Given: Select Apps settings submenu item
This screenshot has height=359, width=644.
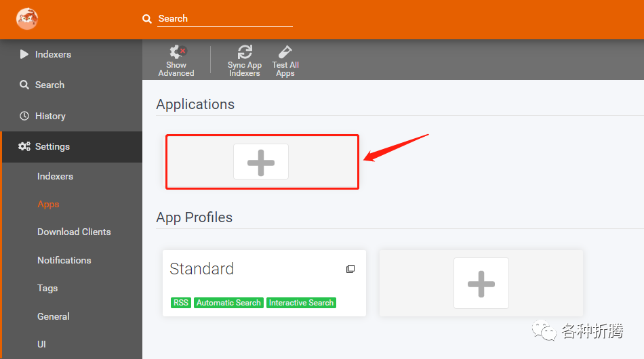Looking at the screenshot, I should pyautogui.click(x=48, y=205).
